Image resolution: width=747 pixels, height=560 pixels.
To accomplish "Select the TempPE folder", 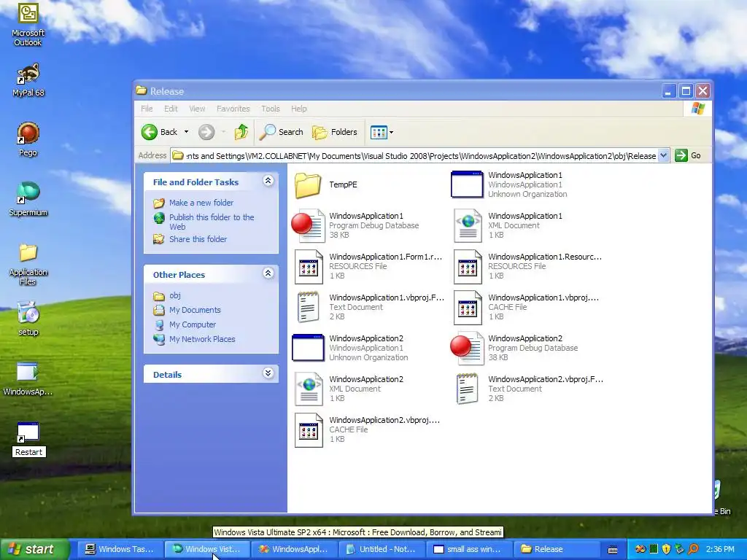I will click(326, 184).
